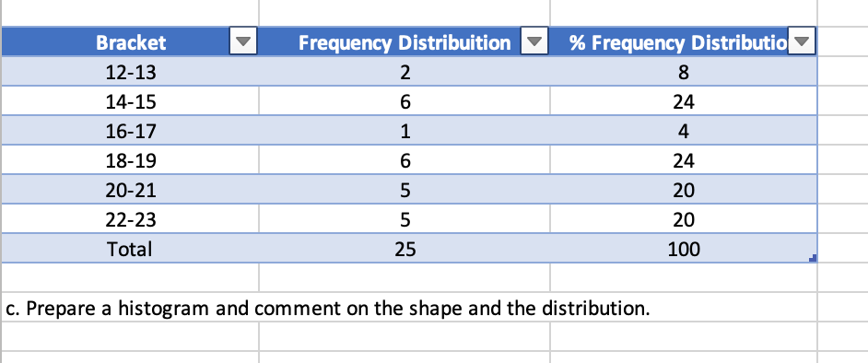Viewport: 868px width, 363px height.
Task: Select the percent cell with value 8
Action: tap(684, 72)
